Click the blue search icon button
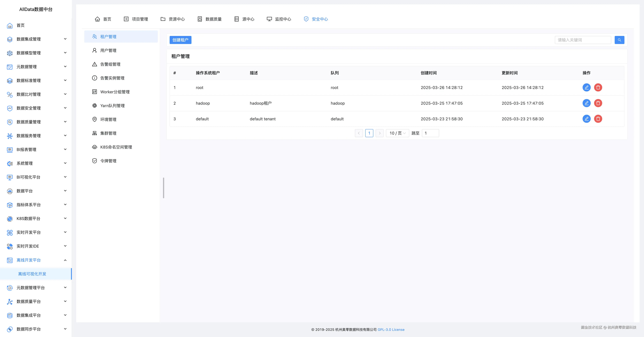 (x=619, y=40)
